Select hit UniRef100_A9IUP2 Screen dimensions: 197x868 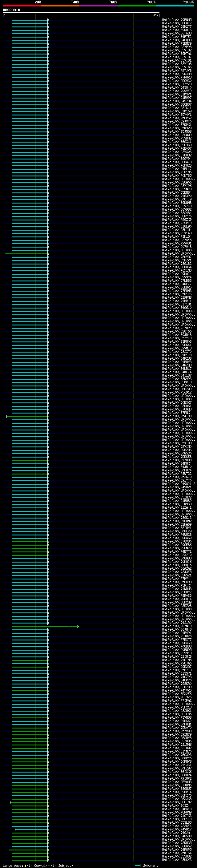(x=177, y=779)
